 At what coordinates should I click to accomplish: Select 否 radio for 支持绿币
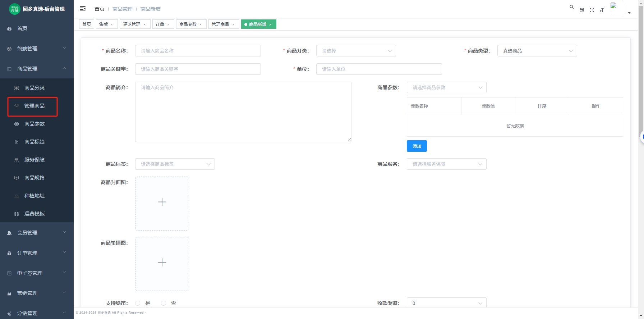click(164, 303)
